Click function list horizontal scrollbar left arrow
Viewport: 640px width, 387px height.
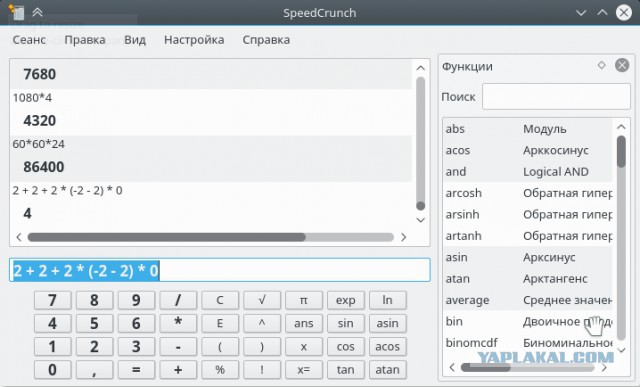pyautogui.click(x=452, y=367)
